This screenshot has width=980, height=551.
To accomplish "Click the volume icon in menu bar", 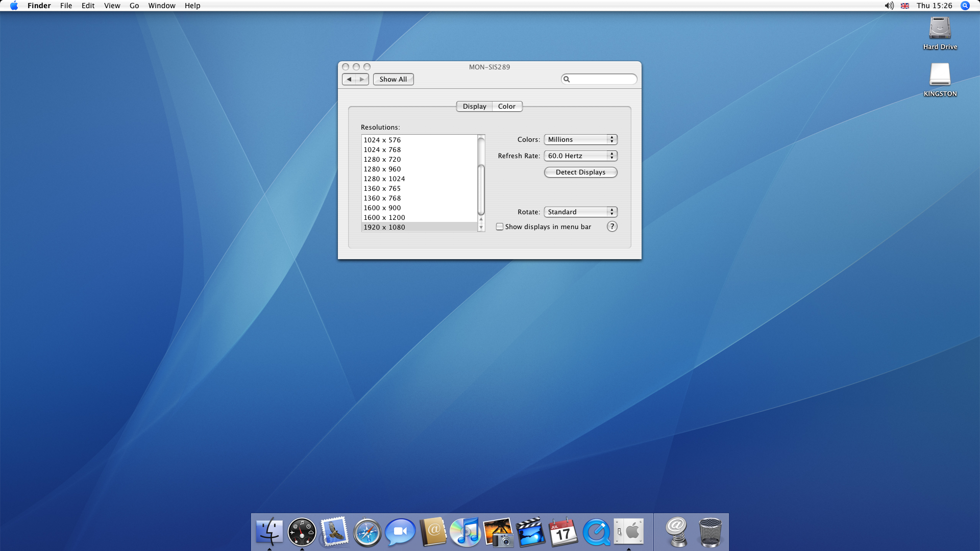I will (889, 6).
